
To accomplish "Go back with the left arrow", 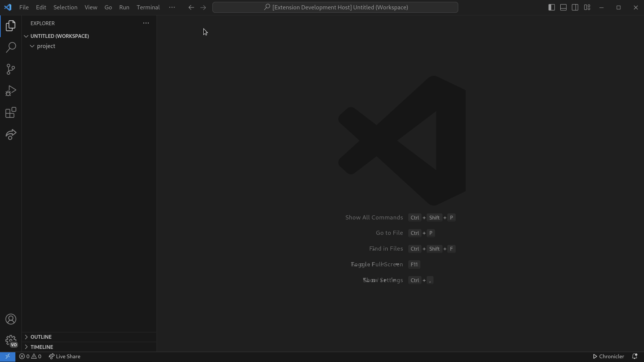I will point(191,7).
